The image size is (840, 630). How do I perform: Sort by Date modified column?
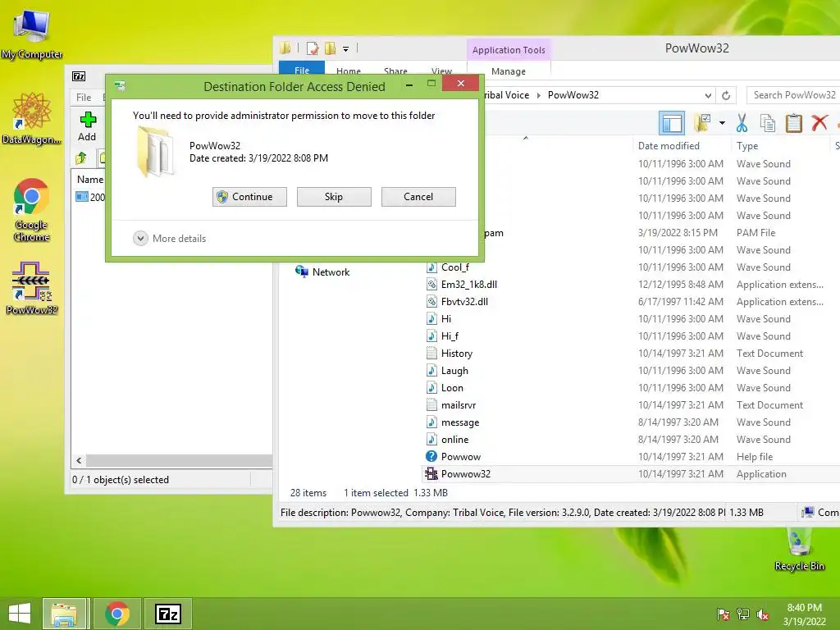(x=669, y=146)
